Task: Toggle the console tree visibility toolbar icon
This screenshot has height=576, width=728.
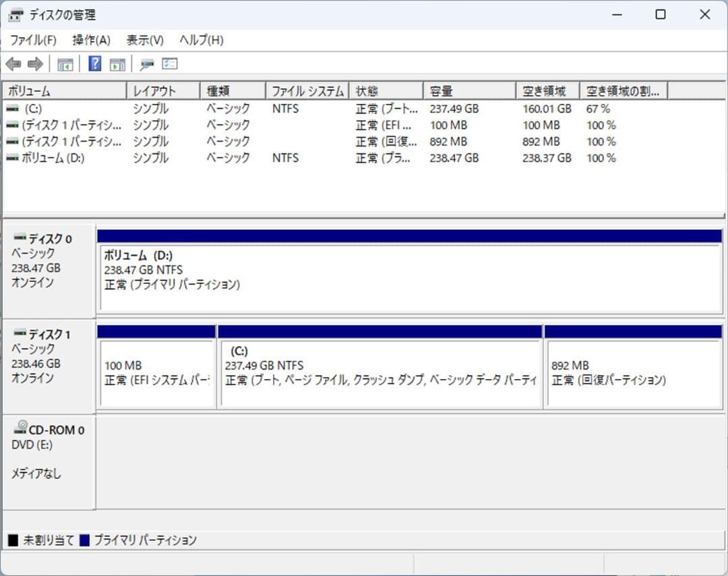Action: pos(65,63)
